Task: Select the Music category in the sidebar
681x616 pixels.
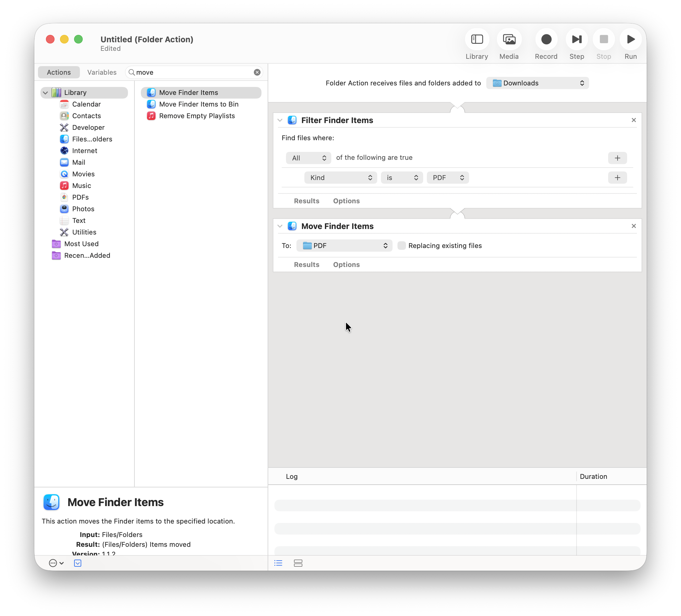Action: (81, 186)
